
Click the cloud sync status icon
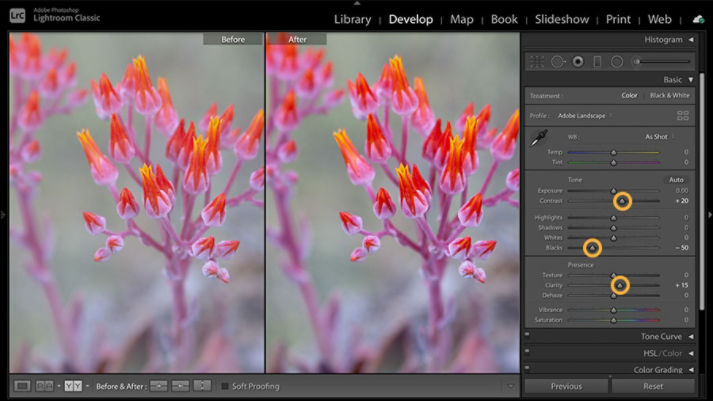click(698, 20)
